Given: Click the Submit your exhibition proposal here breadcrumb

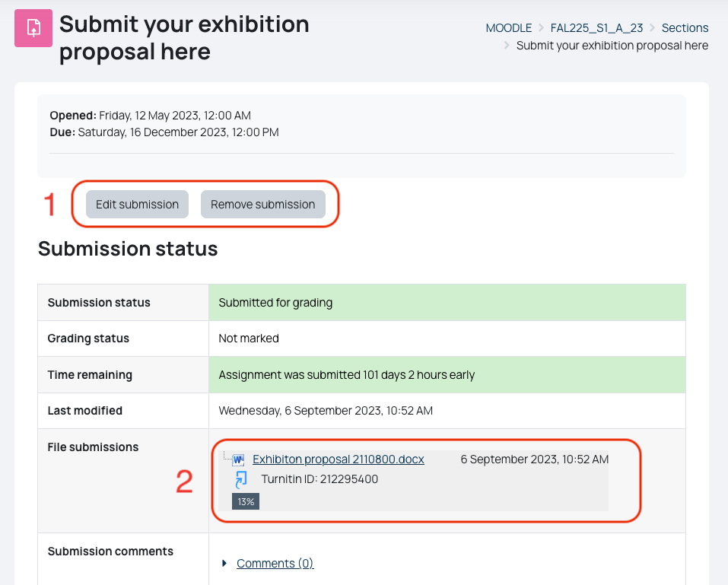Looking at the screenshot, I should point(612,45).
